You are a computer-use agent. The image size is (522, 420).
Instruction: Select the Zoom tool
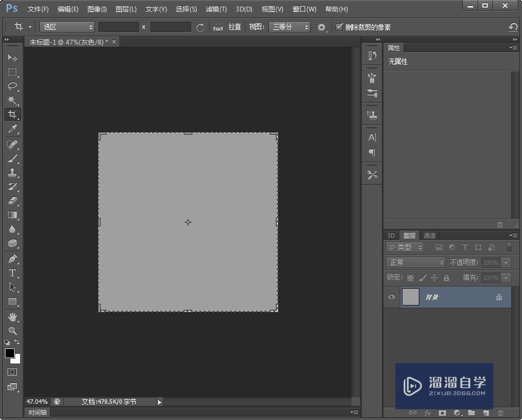pos(12,331)
